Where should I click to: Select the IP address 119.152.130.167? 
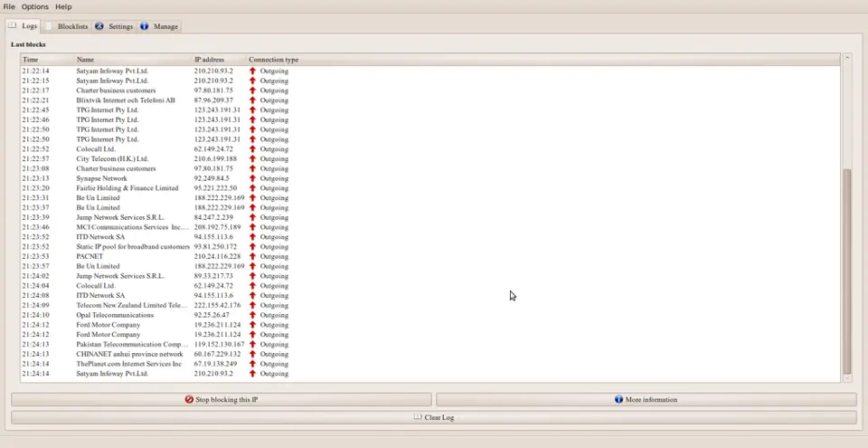click(x=219, y=344)
